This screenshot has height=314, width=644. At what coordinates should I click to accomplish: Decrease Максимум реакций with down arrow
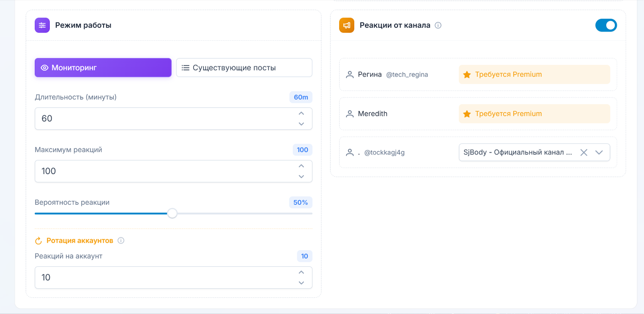coord(301,176)
